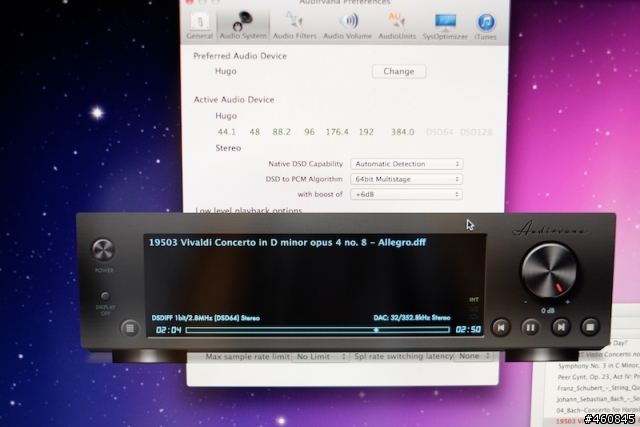Open the 'with boost of' +6dB dropdown
This screenshot has width=640, height=427.
407,194
